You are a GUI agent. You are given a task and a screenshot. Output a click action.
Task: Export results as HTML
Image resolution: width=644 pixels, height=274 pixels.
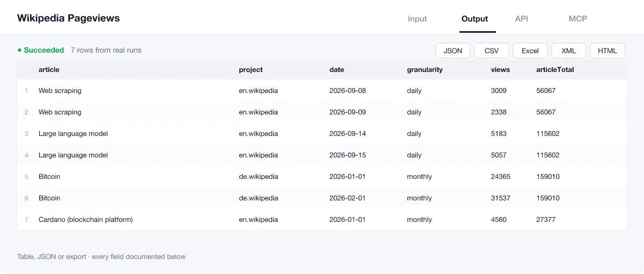click(608, 51)
